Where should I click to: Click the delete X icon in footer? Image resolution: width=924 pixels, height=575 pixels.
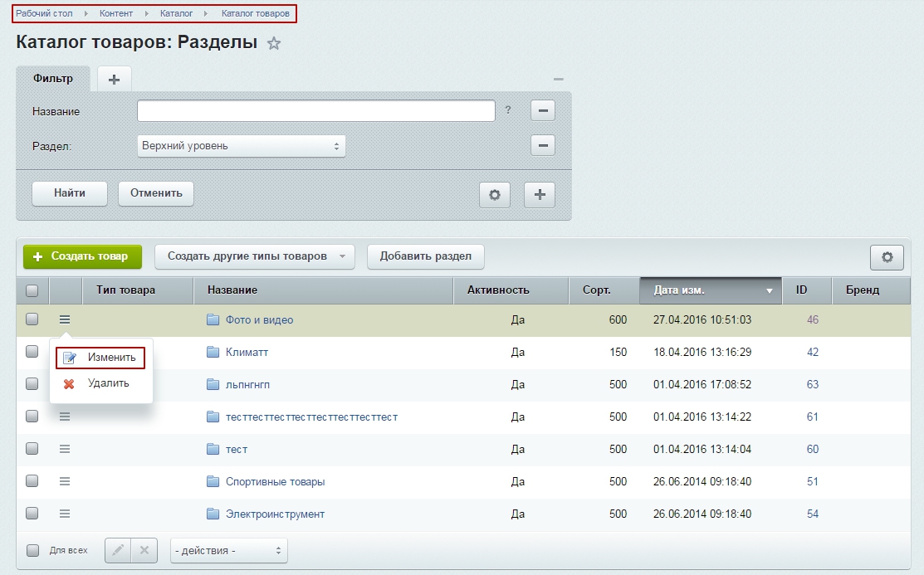click(x=144, y=549)
